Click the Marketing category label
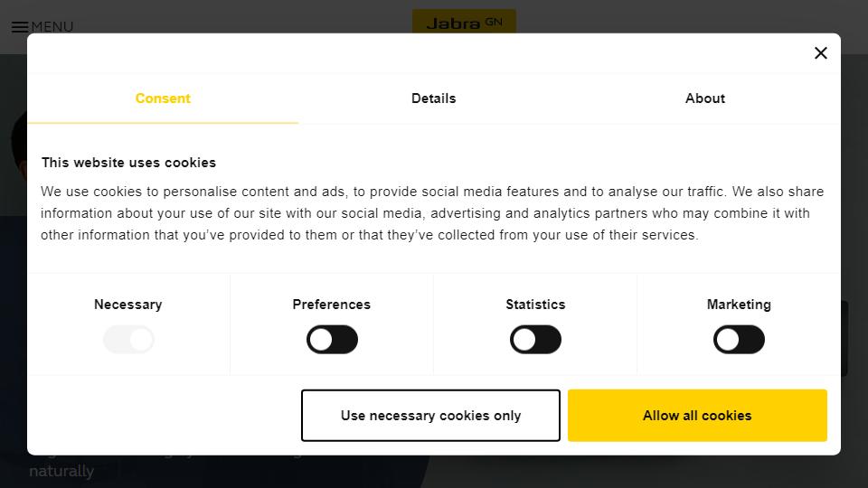The image size is (868, 488). (739, 305)
